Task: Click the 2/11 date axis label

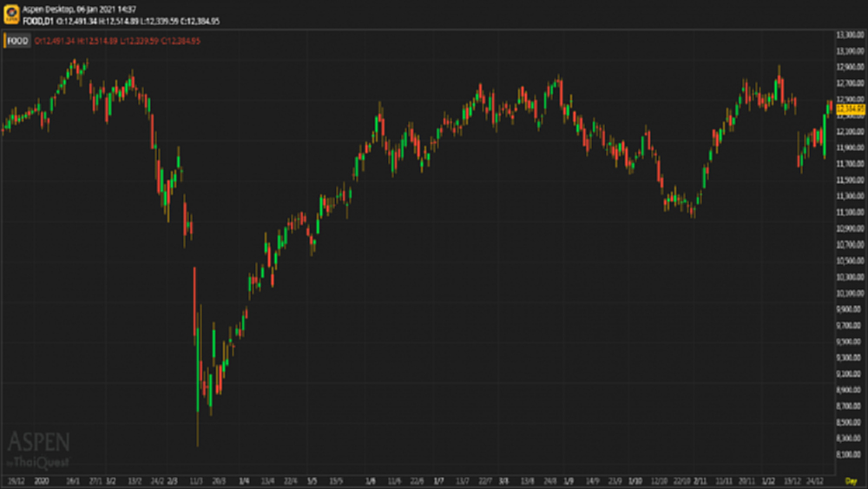Action: [700, 481]
